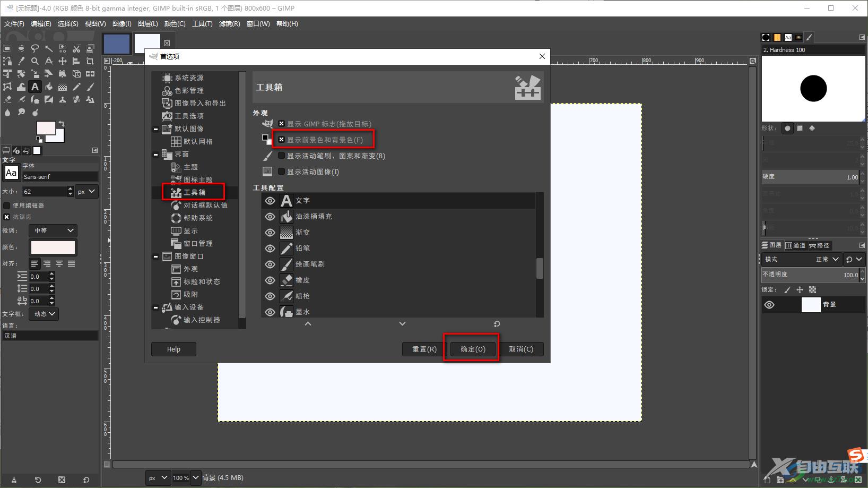Open the Tool Options preferences page
The height and width of the screenshot is (488, 868).
point(189,116)
